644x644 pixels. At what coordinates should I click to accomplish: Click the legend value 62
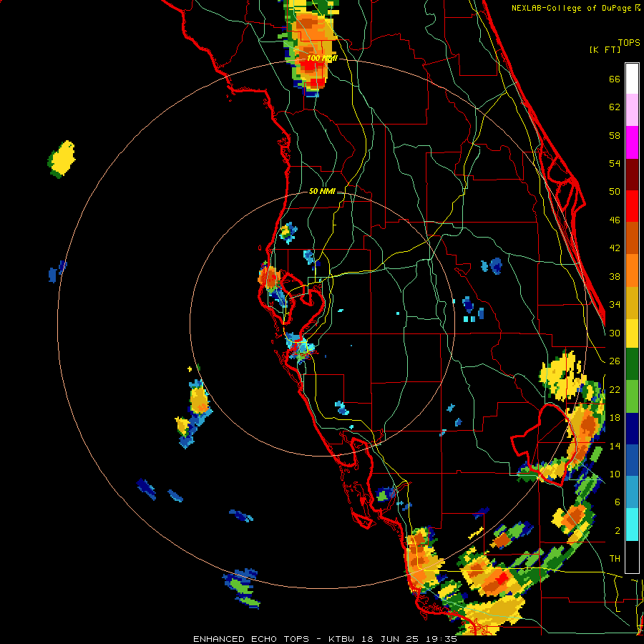pos(615,107)
